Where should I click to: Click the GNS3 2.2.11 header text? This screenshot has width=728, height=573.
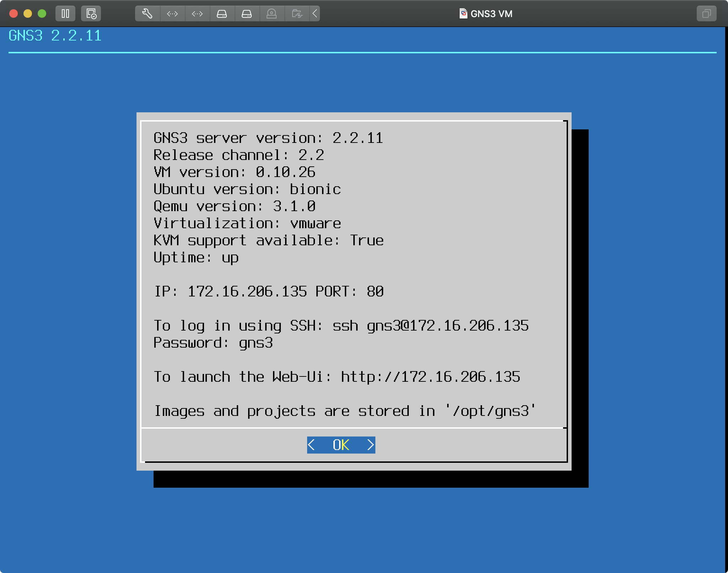click(55, 36)
